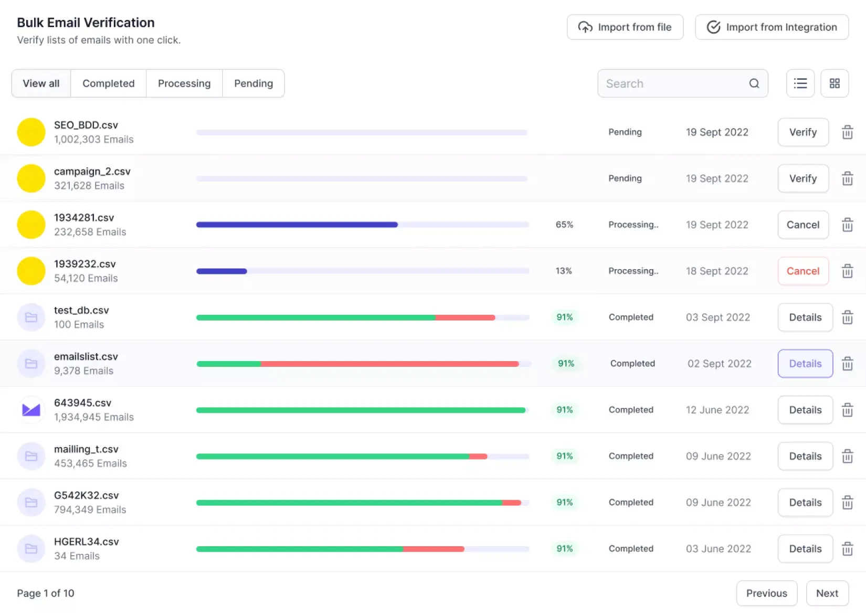Image resolution: width=866 pixels, height=616 pixels.
Task: Cancel processing of 1939232.csv
Action: 802,271
